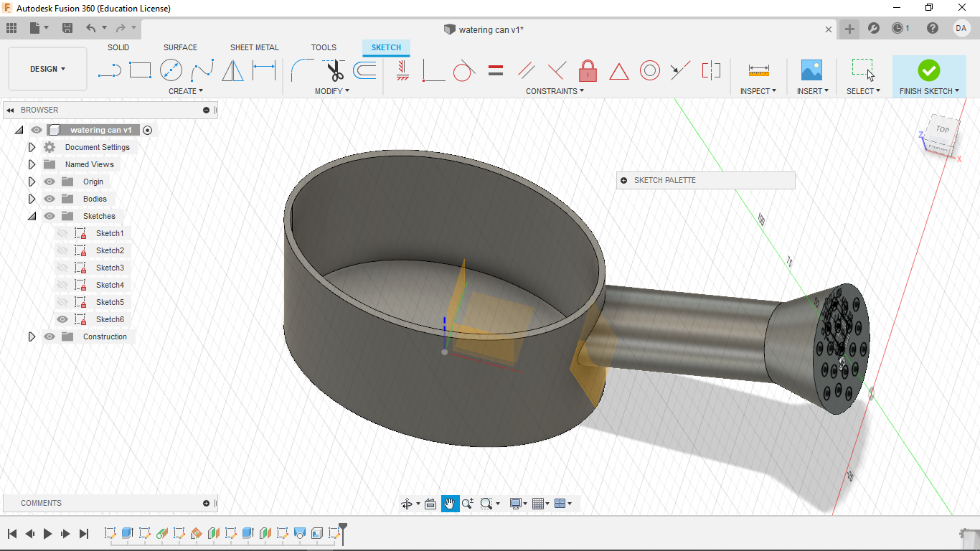Image resolution: width=980 pixels, height=551 pixels.
Task: Choose the Fit Point Spline tool
Action: [x=202, y=70]
